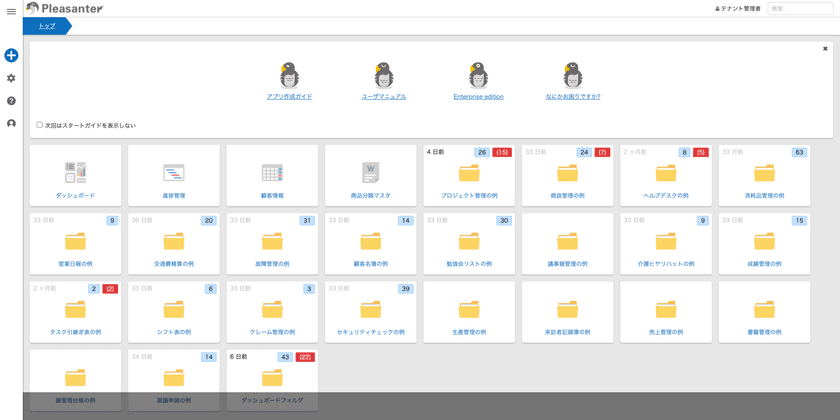Close the start guide panel
840x420 pixels.
pyautogui.click(x=825, y=48)
